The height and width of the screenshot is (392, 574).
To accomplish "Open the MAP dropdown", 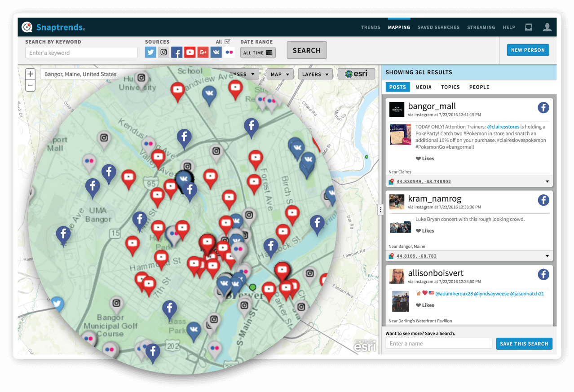I will pos(280,74).
